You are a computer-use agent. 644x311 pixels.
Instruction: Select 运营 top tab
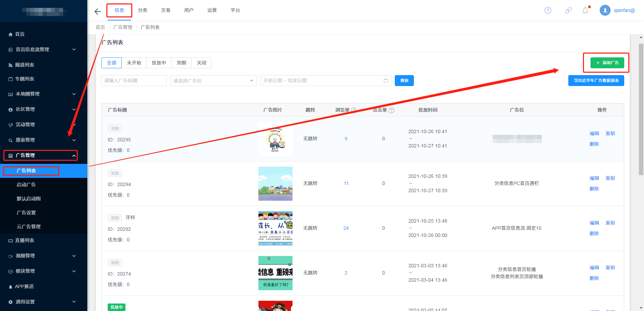[212, 10]
